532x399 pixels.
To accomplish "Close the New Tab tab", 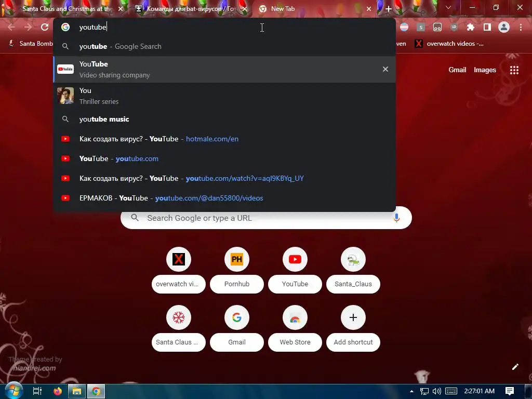I will [369, 9].
